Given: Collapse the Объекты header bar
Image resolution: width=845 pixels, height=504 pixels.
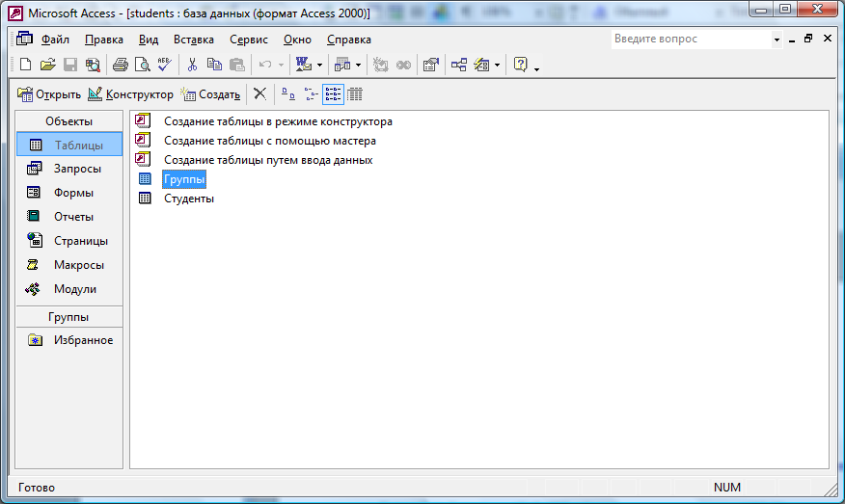Looking at the screenshot, I should coord(69,121).
